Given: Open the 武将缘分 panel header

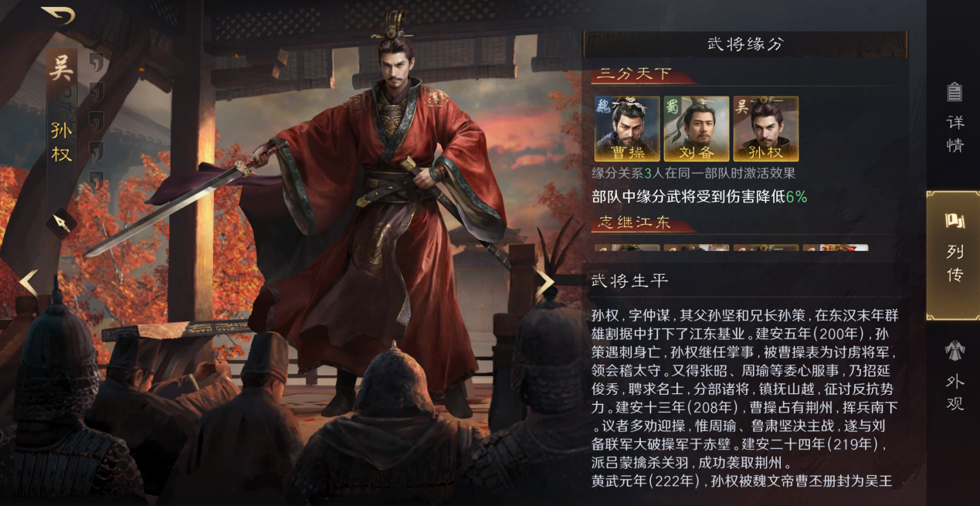Looking at the screenshot, I should [x=745, y=44].
